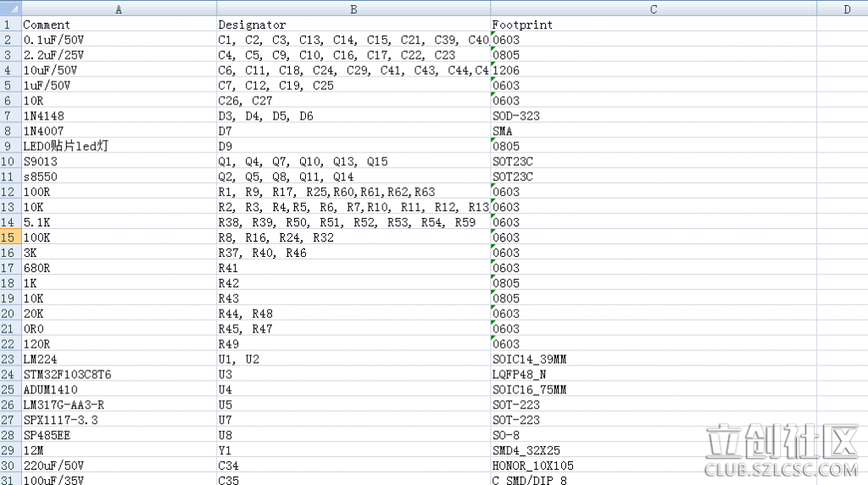Select the Comment header cell
This screenshot has height=485, width=868.
pos(118,25)
